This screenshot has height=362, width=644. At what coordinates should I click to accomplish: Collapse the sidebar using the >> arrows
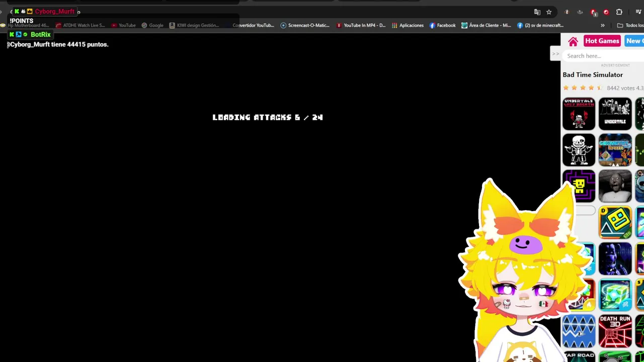coord(555,54)
